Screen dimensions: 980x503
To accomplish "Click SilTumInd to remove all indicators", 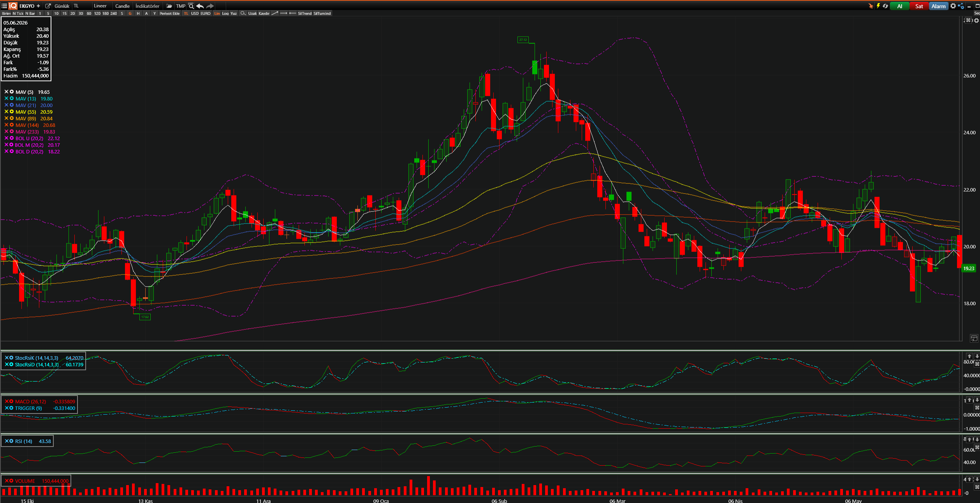I will pyautogui.click(x=322, y=13).
